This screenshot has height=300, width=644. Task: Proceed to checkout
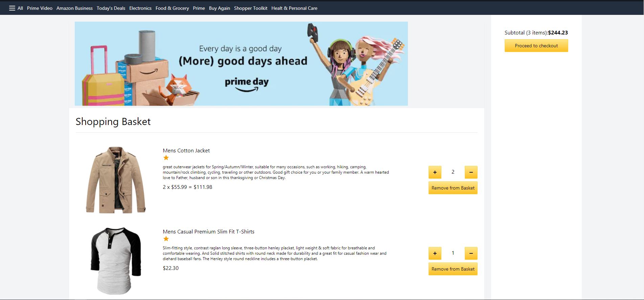click(536, 46)
